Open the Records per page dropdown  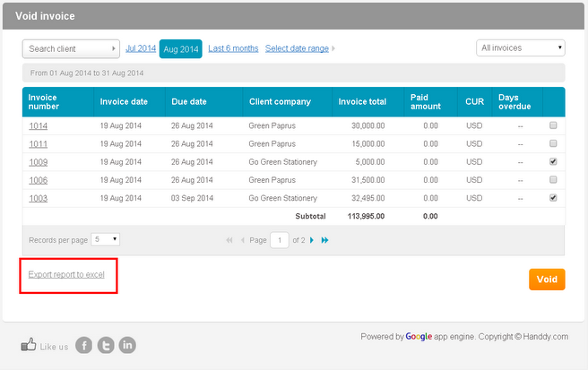click(x=106, y=239)
